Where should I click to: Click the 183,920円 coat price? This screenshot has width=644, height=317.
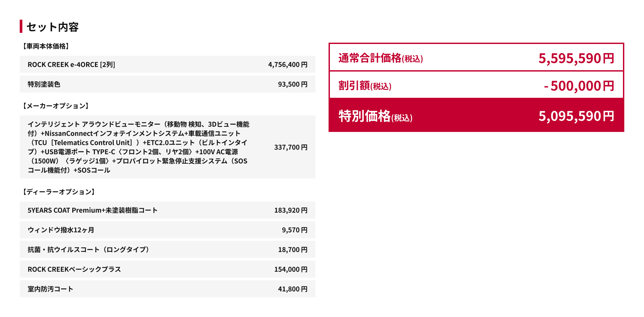291,210
